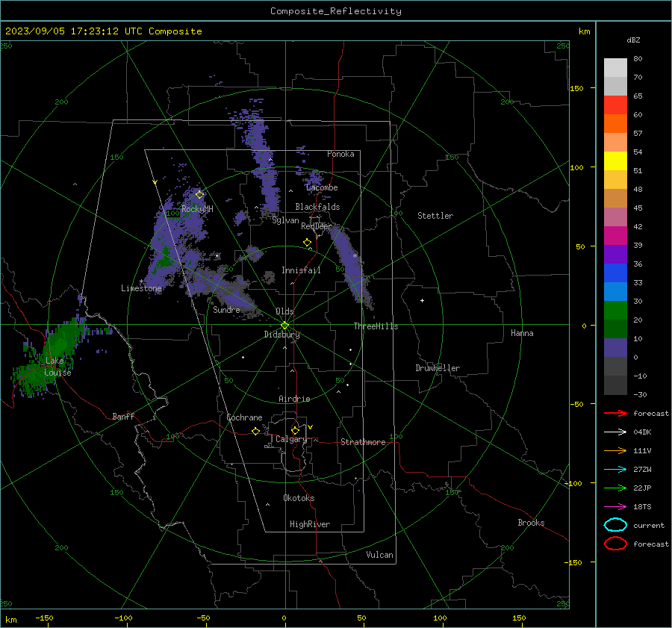The height and width of the screenshot is (628, 672).
Task: Click the green 22JP arrow icon
Action: point(615,488)
